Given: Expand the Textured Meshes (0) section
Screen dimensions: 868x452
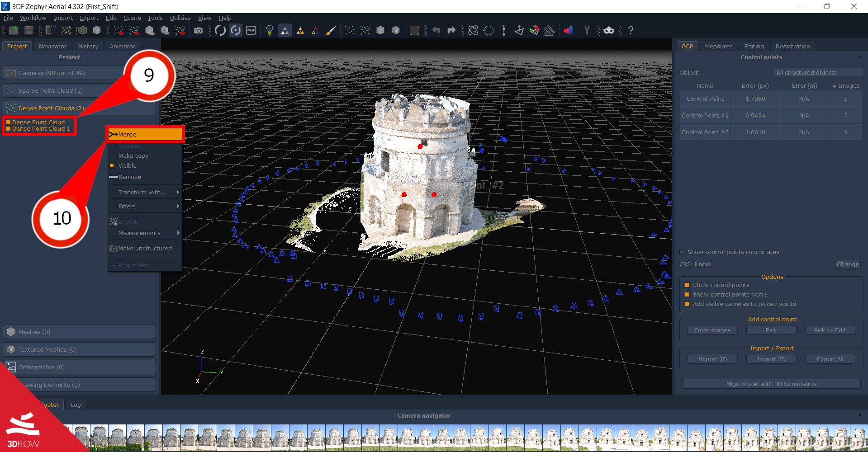Looking at the screenshot, I should point(80,350).
